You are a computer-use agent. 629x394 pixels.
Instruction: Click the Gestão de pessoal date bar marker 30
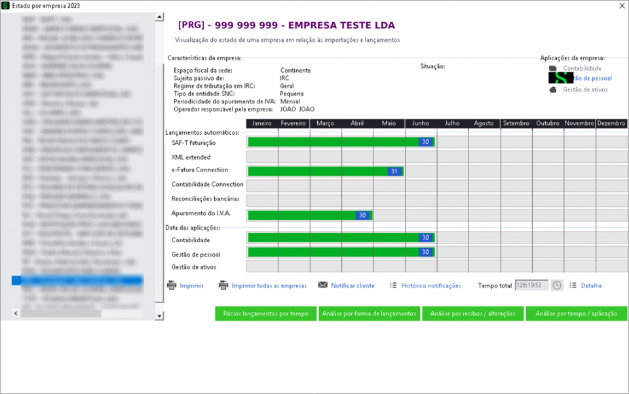pos(426,252)
